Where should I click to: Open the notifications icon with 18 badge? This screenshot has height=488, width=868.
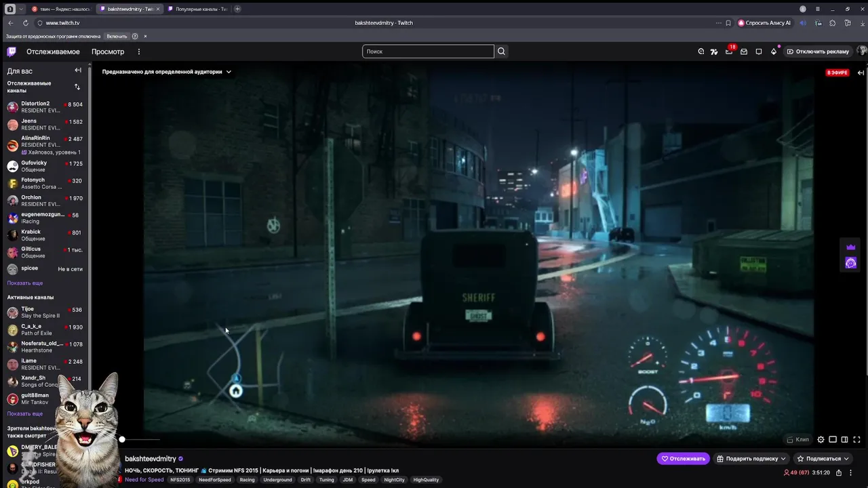729,52
